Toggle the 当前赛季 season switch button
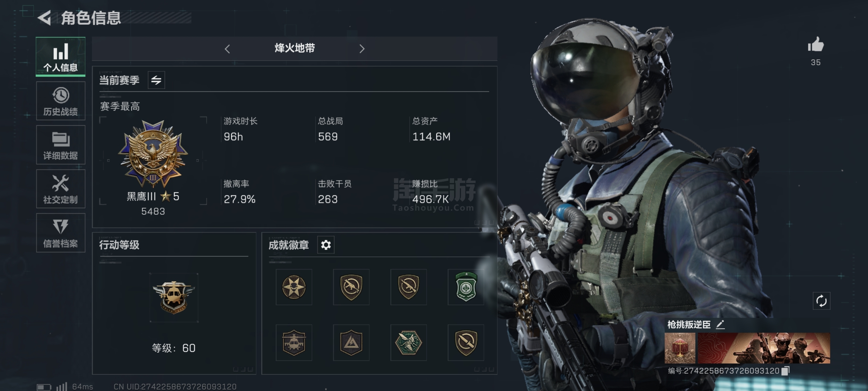Screen dimensions: 868x391 click(156, 80)
